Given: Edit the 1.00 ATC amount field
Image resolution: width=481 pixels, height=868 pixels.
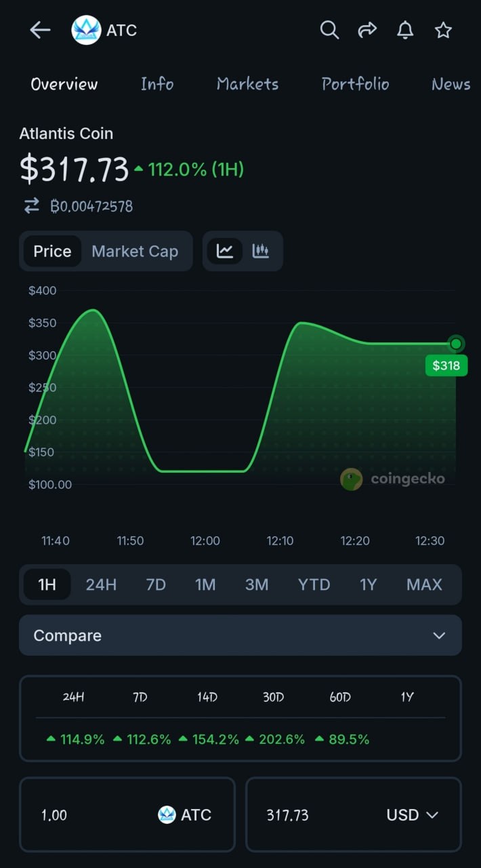Looking at the screenshot, I should tap(81, 814).
